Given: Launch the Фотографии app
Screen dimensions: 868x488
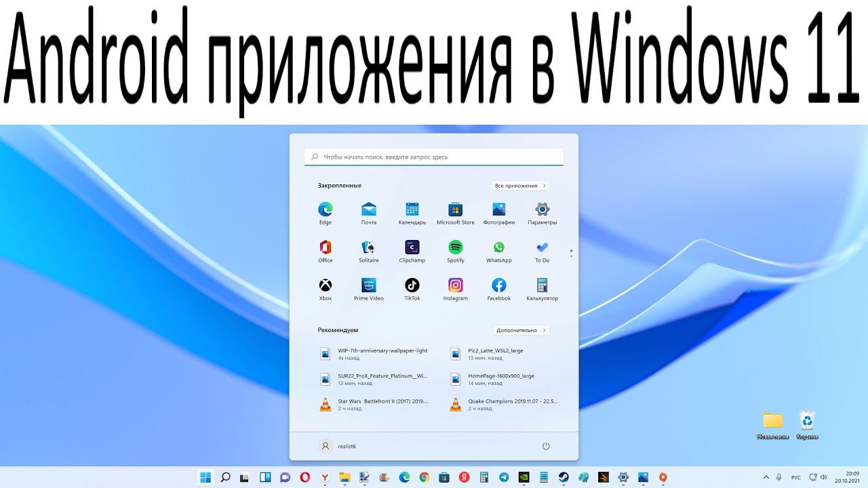Looking at the screenshot, I should click(x=499, y=213).
